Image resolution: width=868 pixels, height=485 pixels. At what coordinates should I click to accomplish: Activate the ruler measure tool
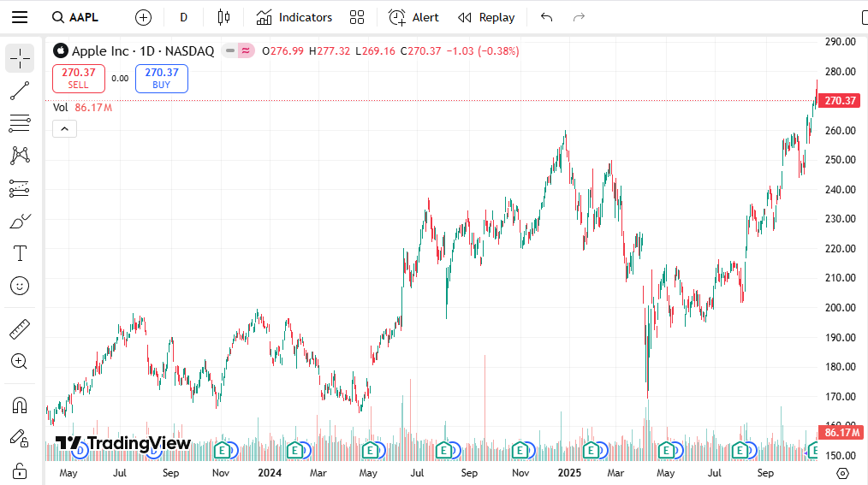pos(19,329)
